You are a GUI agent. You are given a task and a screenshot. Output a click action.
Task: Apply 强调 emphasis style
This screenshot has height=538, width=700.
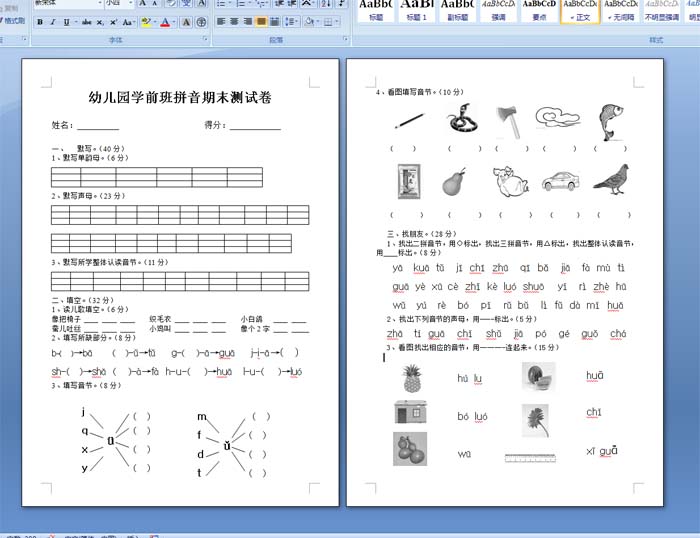(498, 11)
